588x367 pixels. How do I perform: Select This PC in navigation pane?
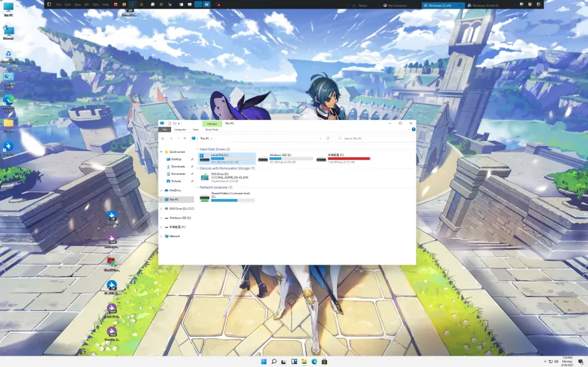[x=176, y=200]
